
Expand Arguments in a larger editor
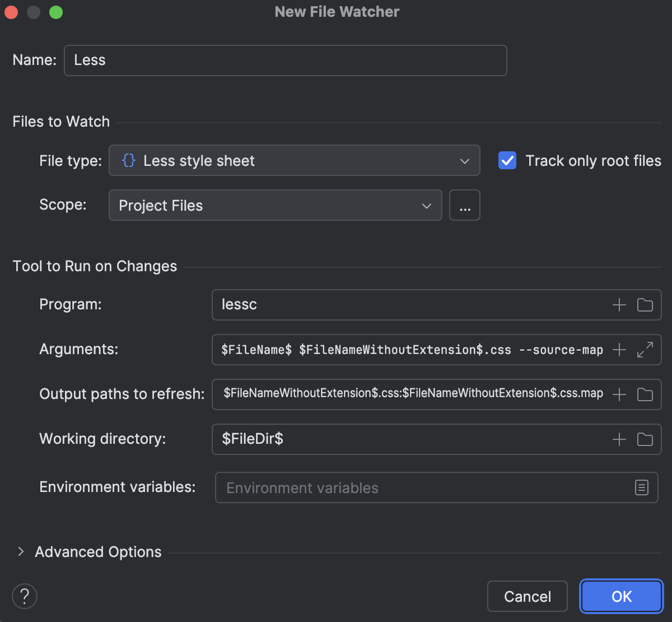(645, 350)
